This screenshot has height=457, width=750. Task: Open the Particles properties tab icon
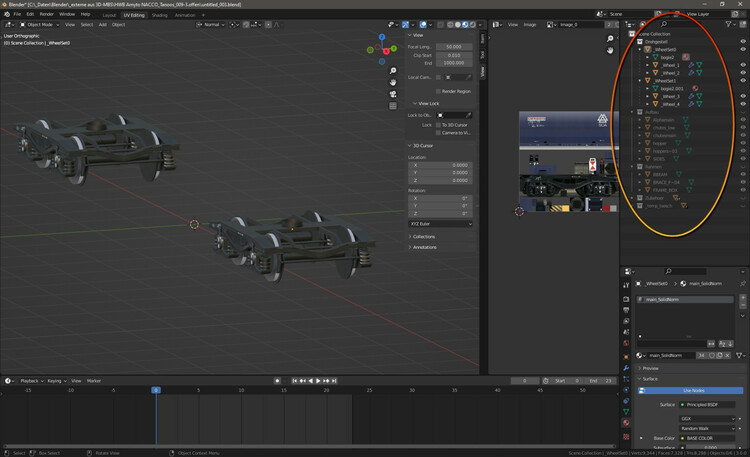click(626, 379)
